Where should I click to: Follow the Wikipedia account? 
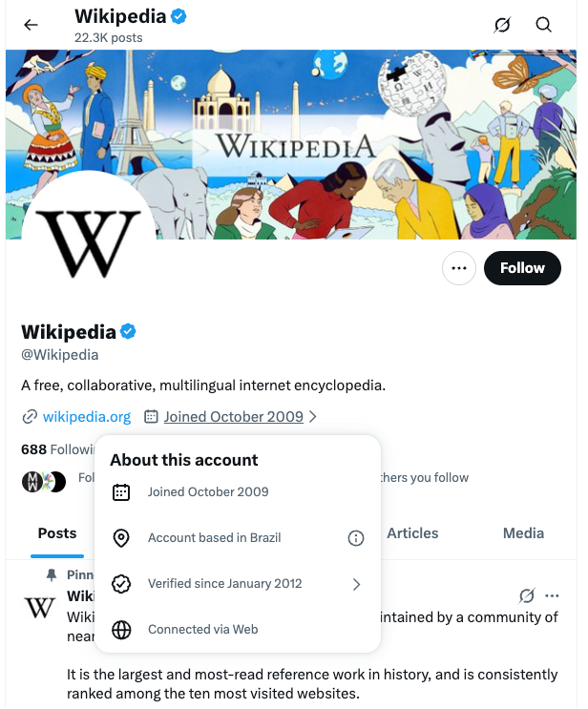coord(522,268)
